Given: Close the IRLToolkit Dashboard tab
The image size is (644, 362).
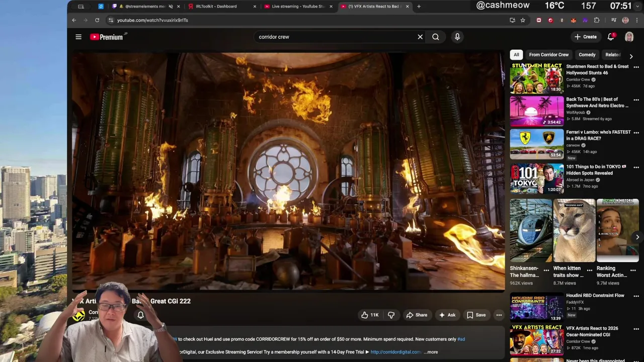Looking at the screenshot, I should pos(255,7).
